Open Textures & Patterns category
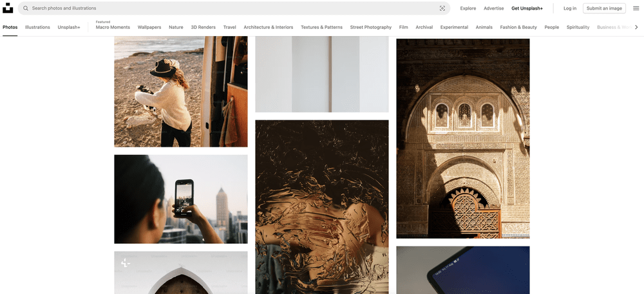 (321, 28)
